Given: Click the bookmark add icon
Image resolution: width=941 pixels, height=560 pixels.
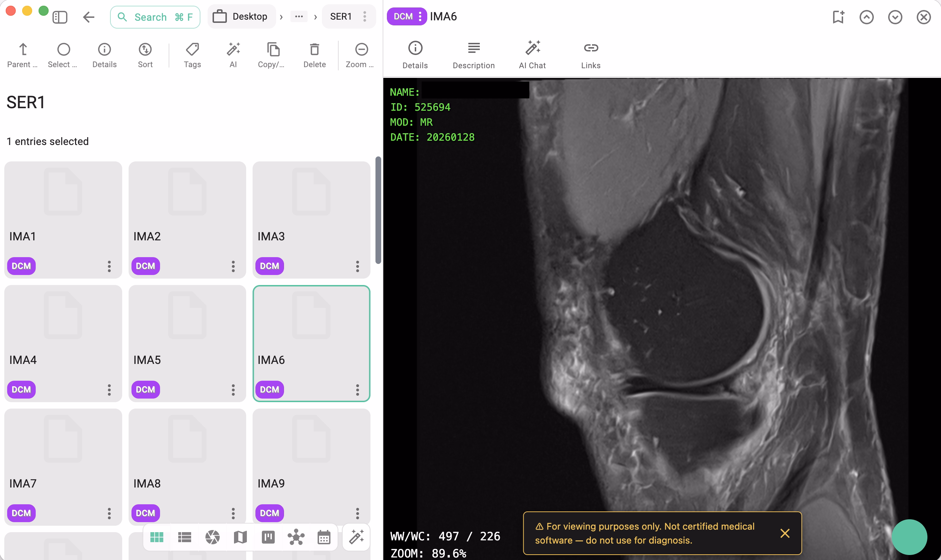Looking at the screenshot, I should (x=838, y=17).
